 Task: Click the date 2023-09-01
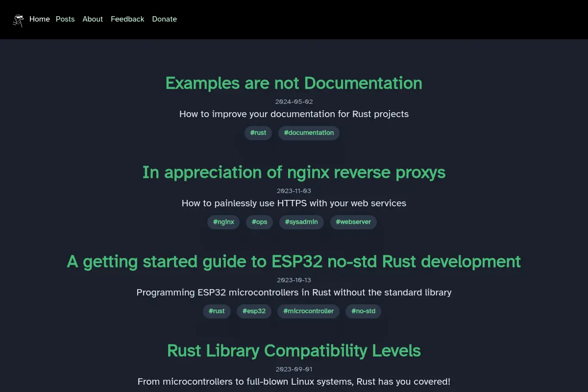pos(294,369)
